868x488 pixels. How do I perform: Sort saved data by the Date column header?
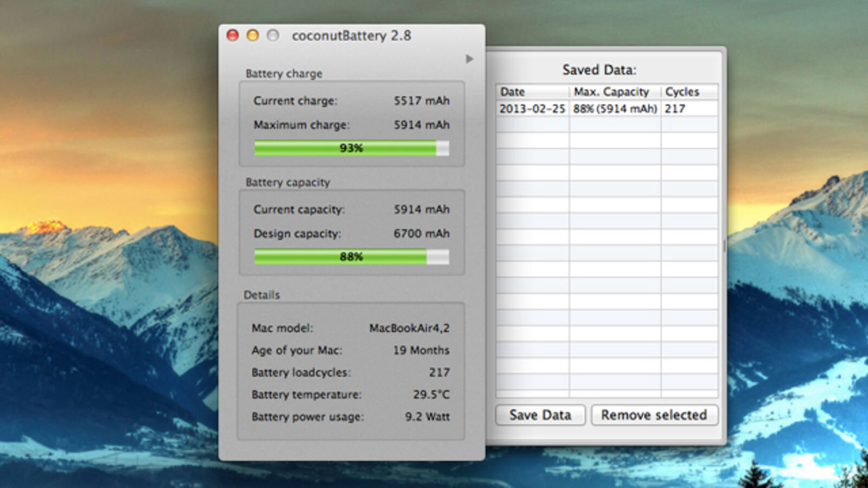(x=532, y=92)
